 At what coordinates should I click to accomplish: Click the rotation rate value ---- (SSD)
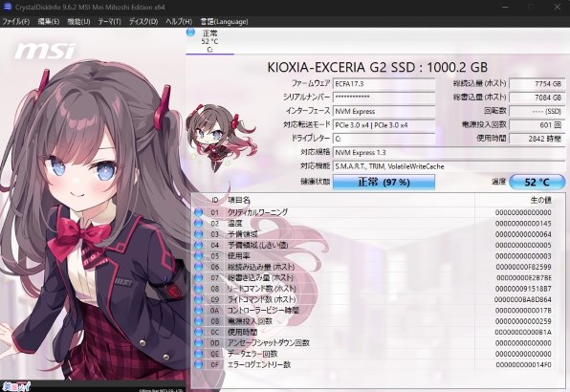click(537, 111)
